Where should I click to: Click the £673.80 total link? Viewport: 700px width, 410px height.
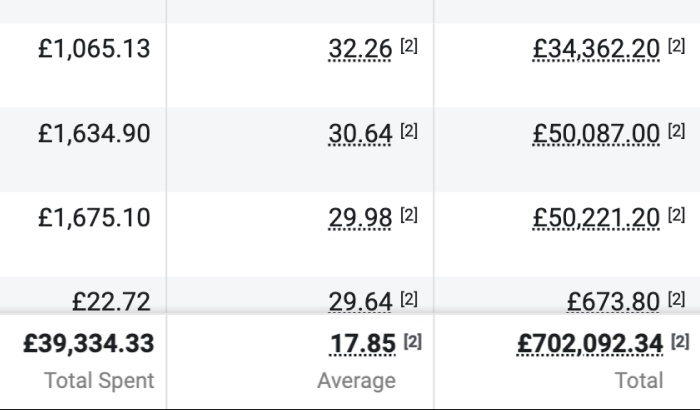click(613, 301)
